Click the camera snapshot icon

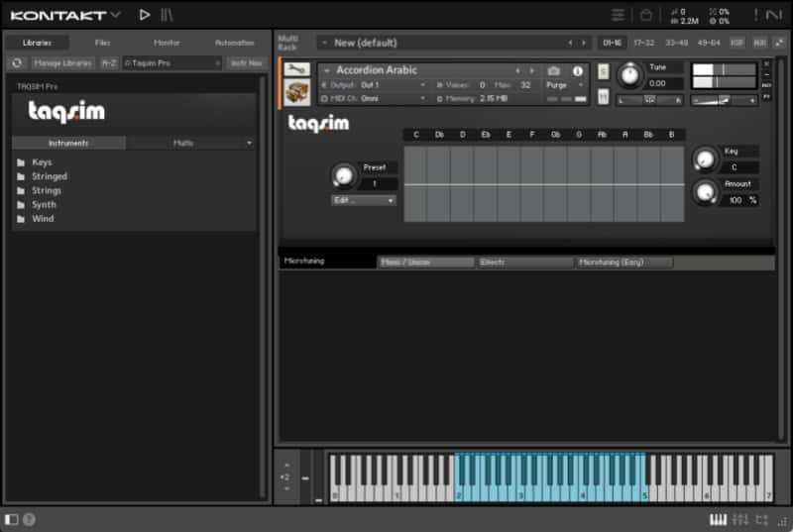tap(554, 71)
